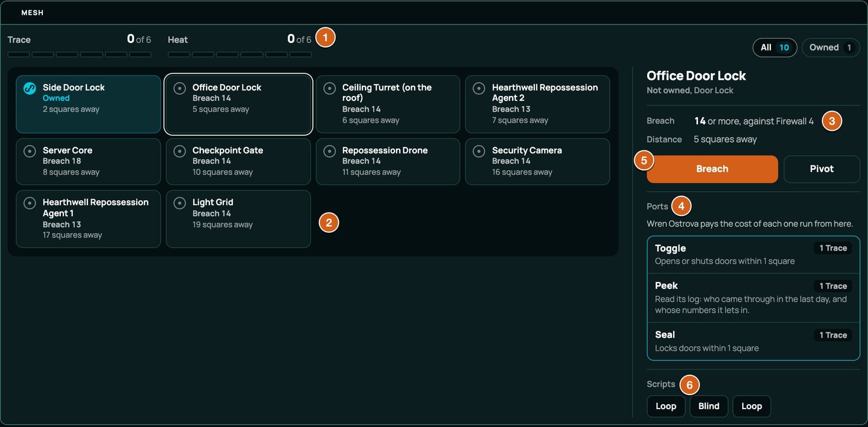Click the MESH title
Screen dimensions: 868x427
[32, 12]
